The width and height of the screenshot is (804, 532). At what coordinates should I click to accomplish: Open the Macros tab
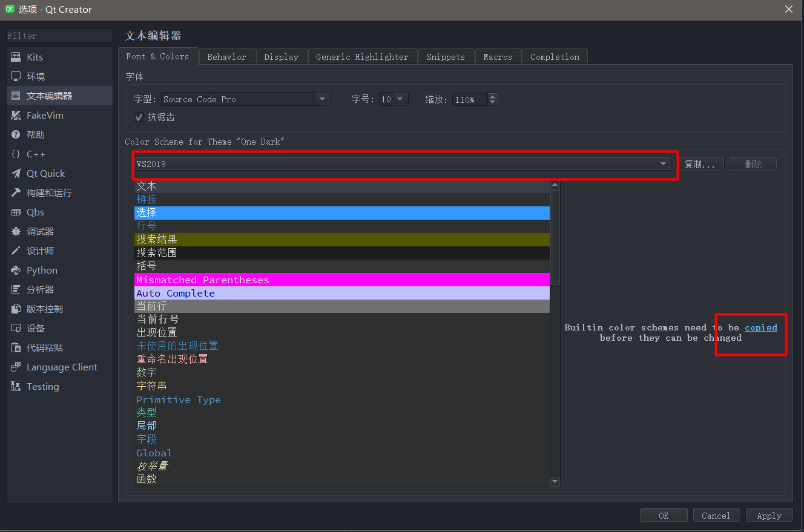coord(498,57)
